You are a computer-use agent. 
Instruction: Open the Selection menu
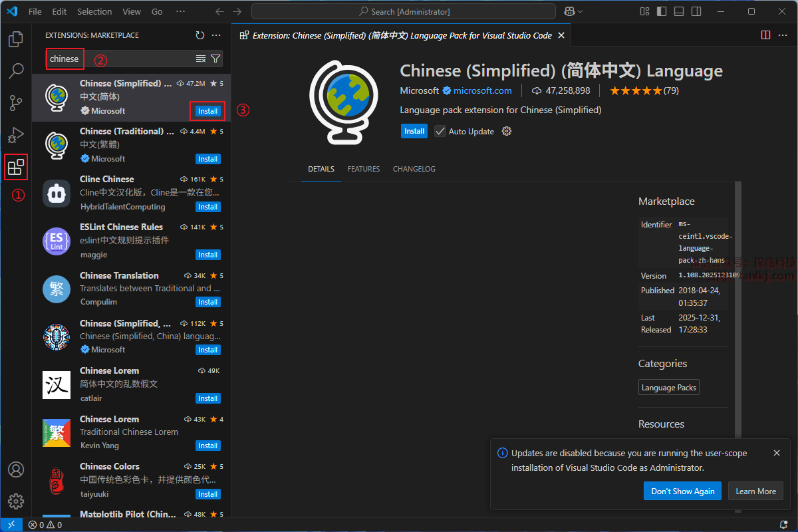[x=94, y=11]
